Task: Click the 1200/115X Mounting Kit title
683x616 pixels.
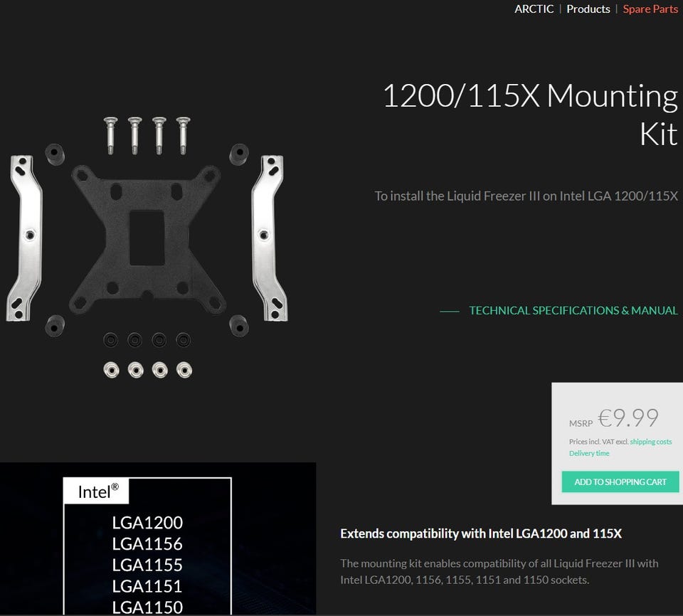Action: 530,115
